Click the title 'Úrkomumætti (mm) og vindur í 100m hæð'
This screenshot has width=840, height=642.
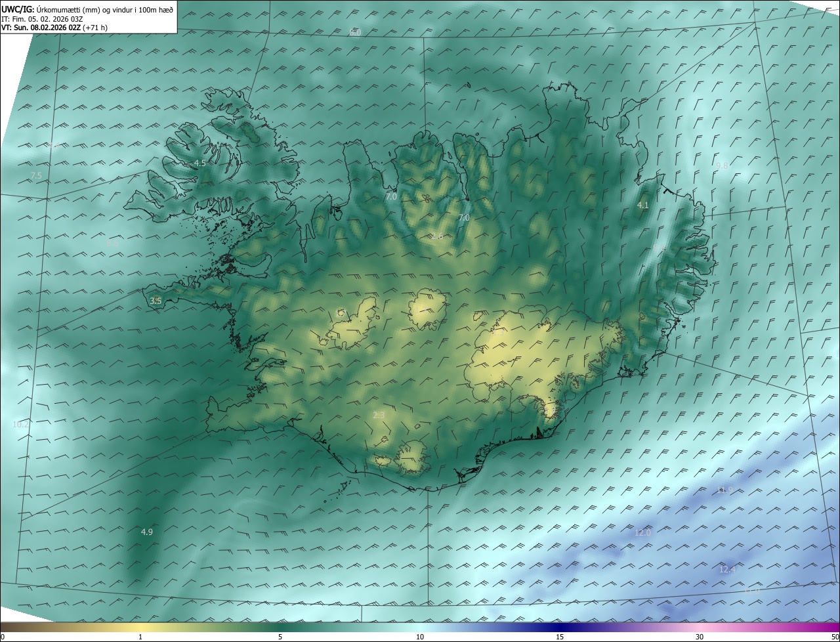point(104,9)
